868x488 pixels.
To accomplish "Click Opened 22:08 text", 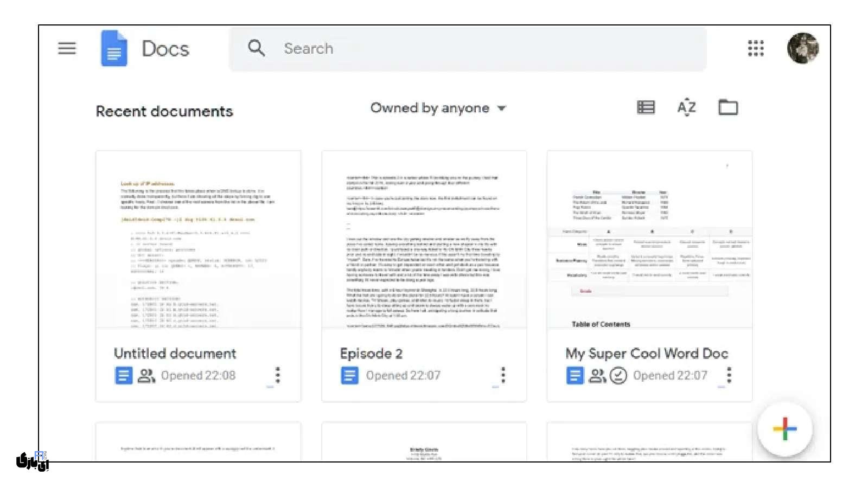I will tap(198, 375).
